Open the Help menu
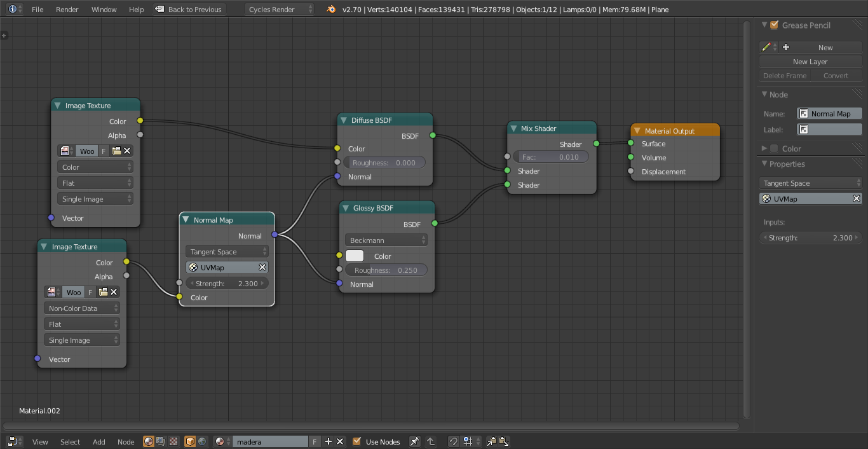Viewport: 868px width, 449px height. [137, 10]
